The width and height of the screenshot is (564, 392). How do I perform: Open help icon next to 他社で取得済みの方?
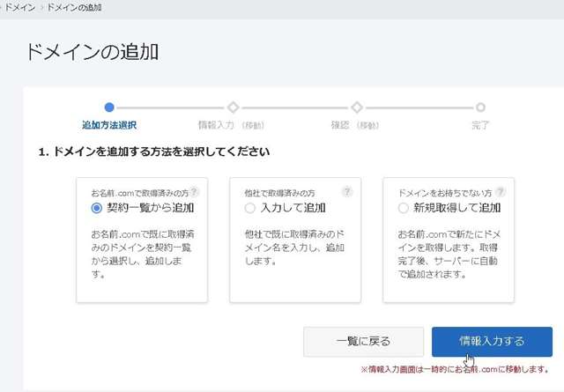click(347, 191)
